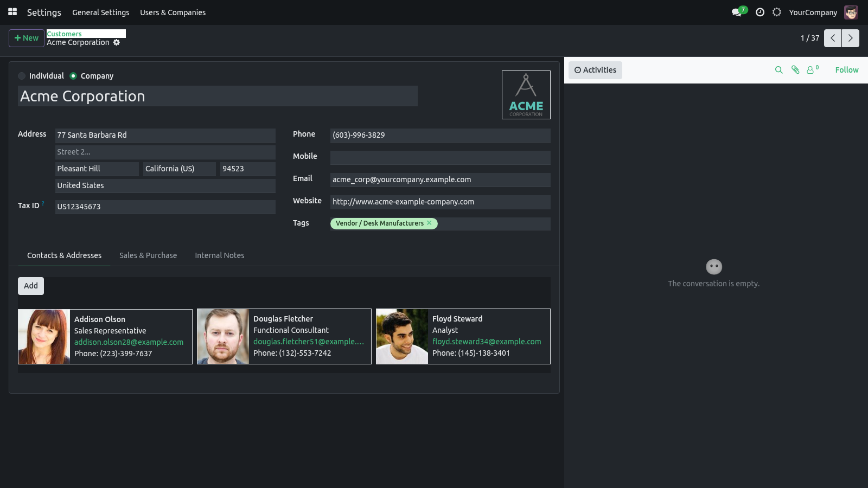The height and width of the screenshot is (488, 868).
Task: Open the YourCompany company switcher
Action: [813, 12]
